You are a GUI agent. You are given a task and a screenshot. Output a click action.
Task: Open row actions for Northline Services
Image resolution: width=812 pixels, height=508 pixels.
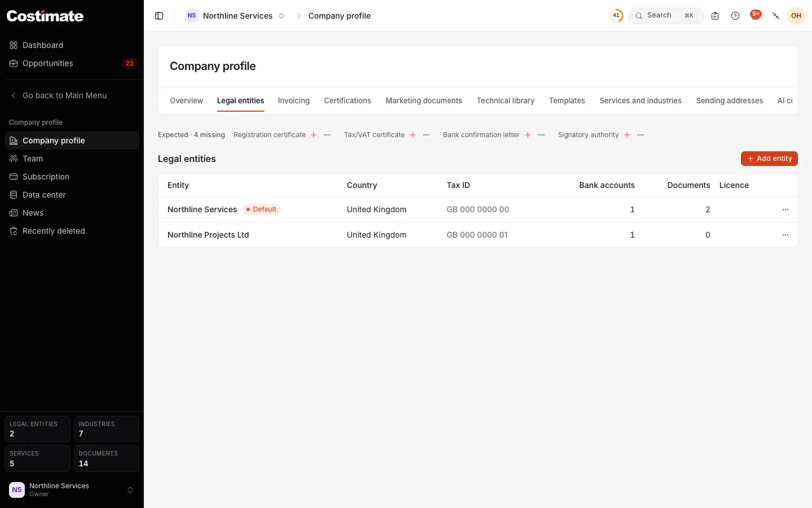(785, 209)
